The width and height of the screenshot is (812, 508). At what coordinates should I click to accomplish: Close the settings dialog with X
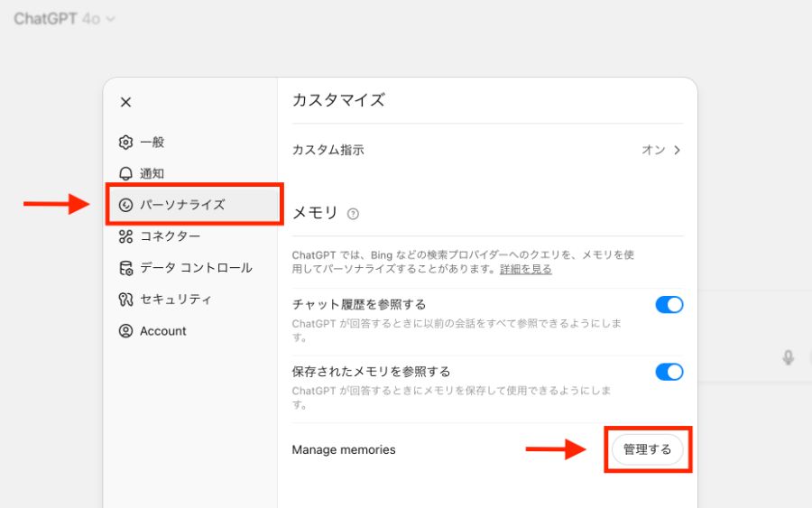point(125,102)
